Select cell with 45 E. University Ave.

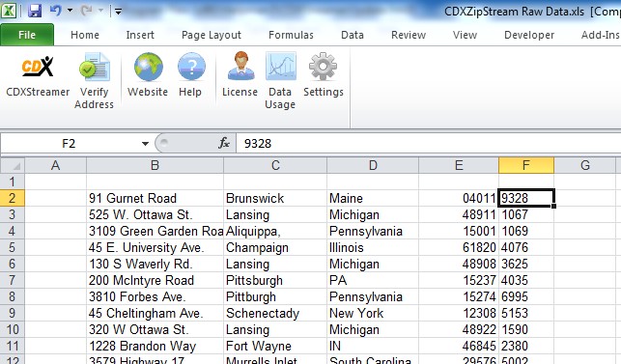point(155,247)
